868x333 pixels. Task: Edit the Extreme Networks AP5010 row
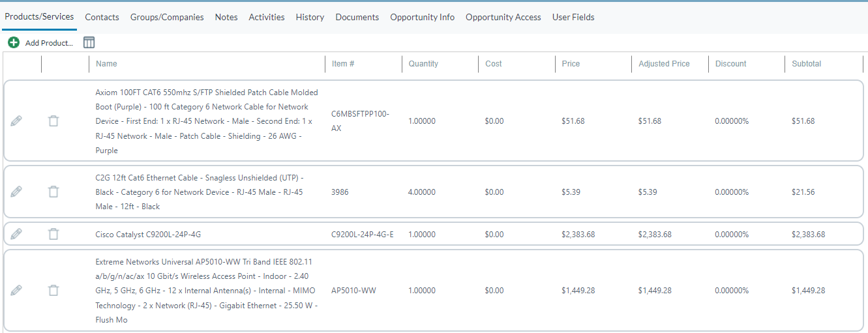(16, 291)
